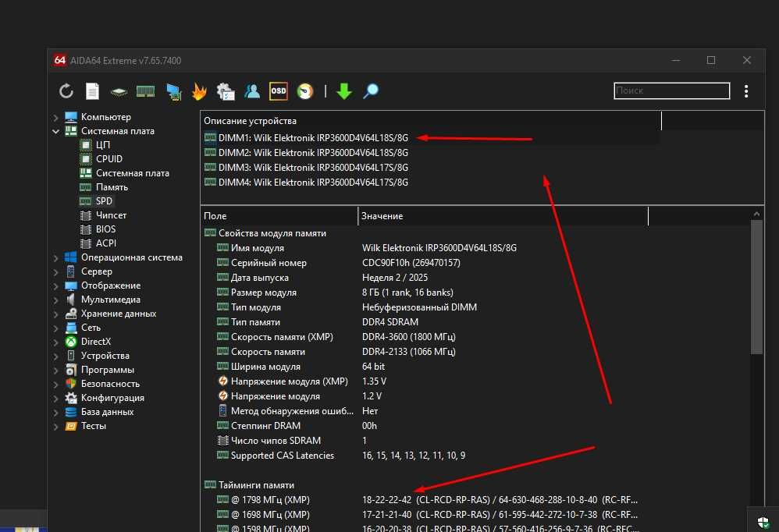Click the Поле column header

(279, 216)
